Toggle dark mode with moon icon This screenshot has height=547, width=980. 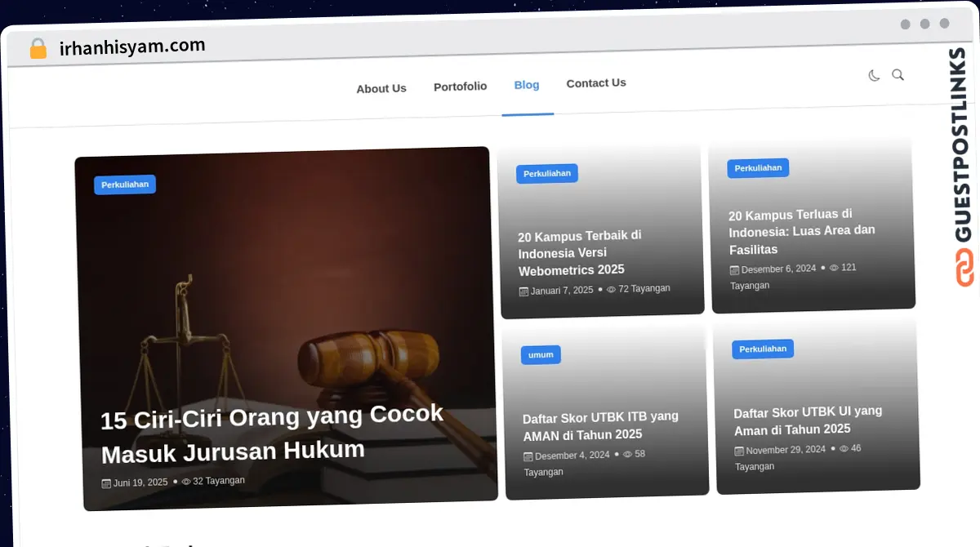(x=874, y=76)
